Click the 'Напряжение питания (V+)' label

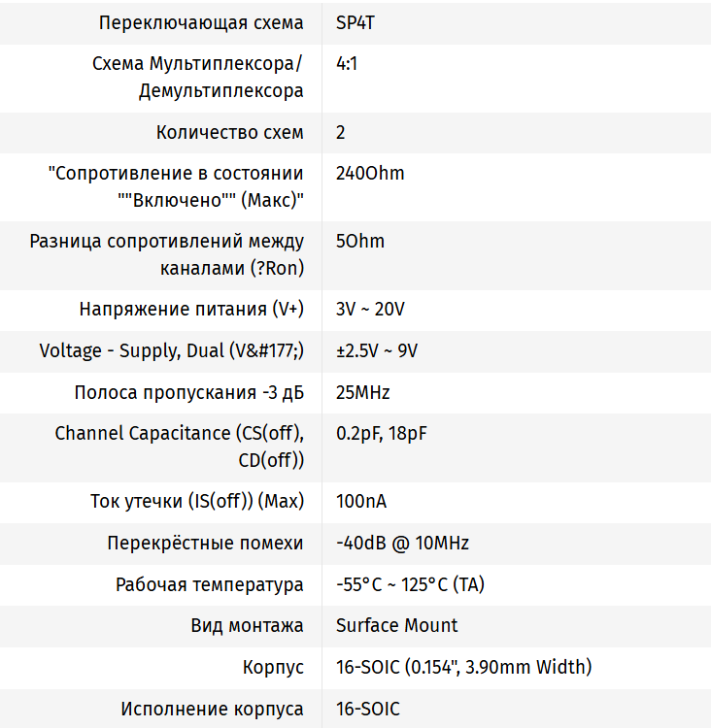(191, 310)
